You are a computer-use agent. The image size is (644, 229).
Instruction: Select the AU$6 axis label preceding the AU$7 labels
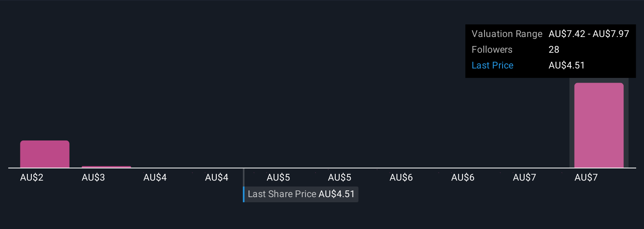coord(463,177)
